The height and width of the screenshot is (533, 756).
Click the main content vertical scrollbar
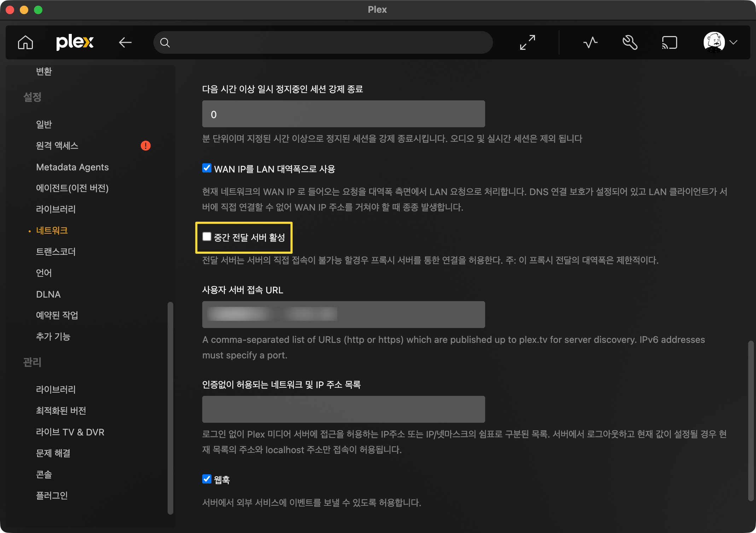pos(751,421)
